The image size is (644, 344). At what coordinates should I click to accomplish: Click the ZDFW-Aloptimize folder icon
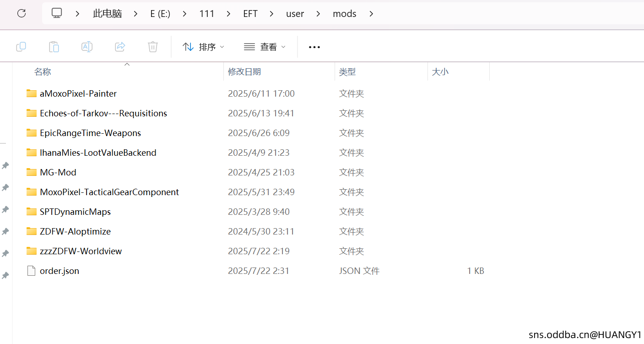(32, 231)
